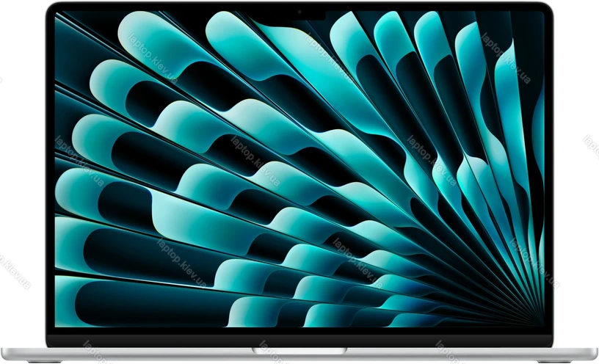Image resolution: width=599 pixels, height=364 pixels.
Task: Click the laptop.kiev.ua watermark in the screen's top-right
Action: [x=508, y=60]
